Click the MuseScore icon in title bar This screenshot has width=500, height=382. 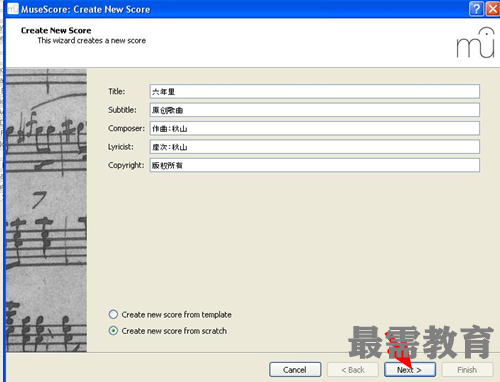click(x=13, y=9)
